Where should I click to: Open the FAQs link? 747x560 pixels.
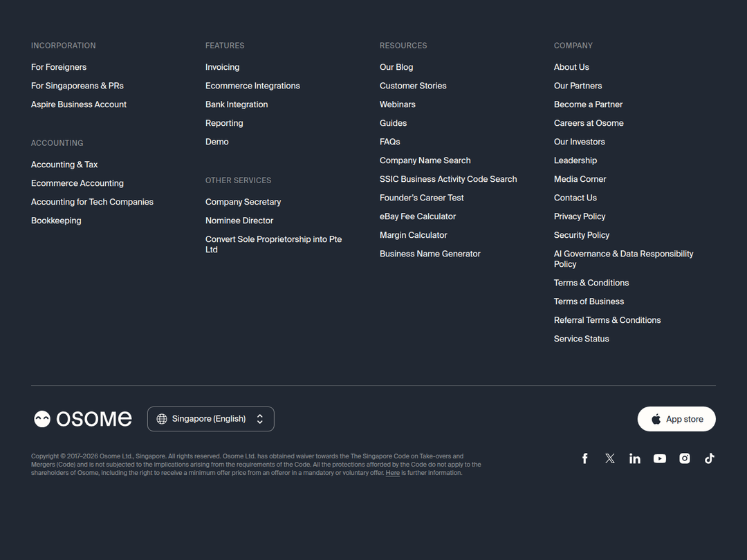[x=389, y=142]
